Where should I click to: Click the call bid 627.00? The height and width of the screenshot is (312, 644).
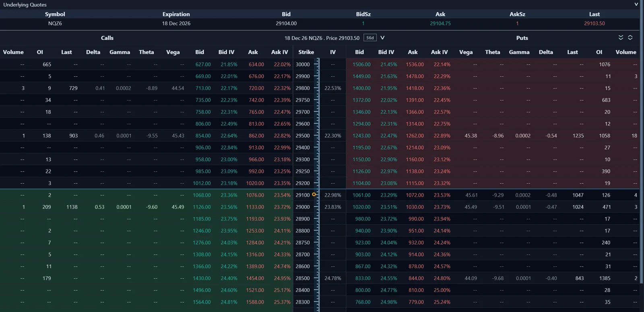[x=203, y=64]
